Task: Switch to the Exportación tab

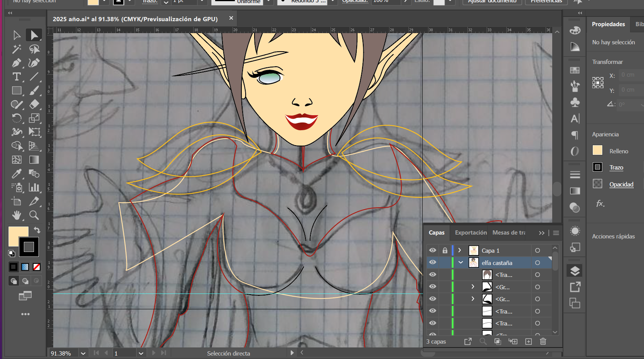Action: pyautogui.click(x=470, y=233)
